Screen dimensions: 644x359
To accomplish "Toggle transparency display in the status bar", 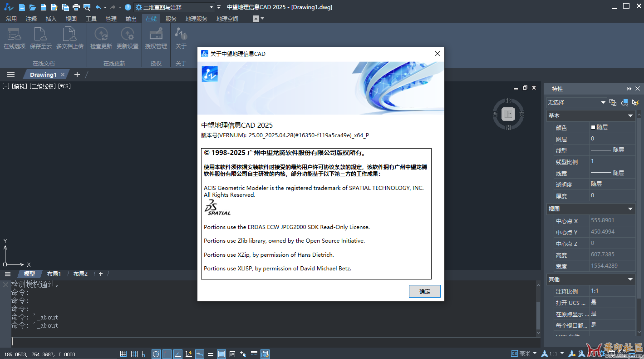I will pyautogui.click(x=221, y=354).
